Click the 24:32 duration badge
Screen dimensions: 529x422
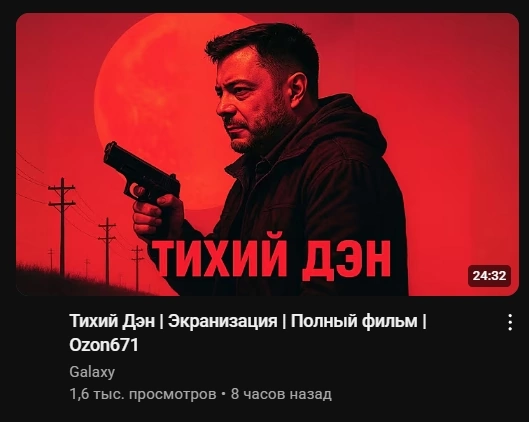pyautogui.click(x=489, y=276)
